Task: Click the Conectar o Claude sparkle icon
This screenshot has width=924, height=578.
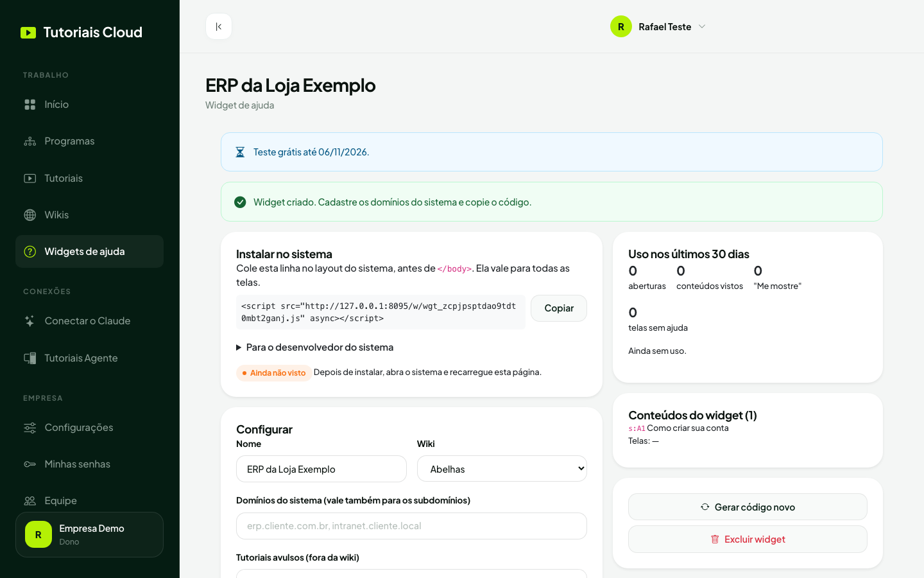Action: [30, 321]
